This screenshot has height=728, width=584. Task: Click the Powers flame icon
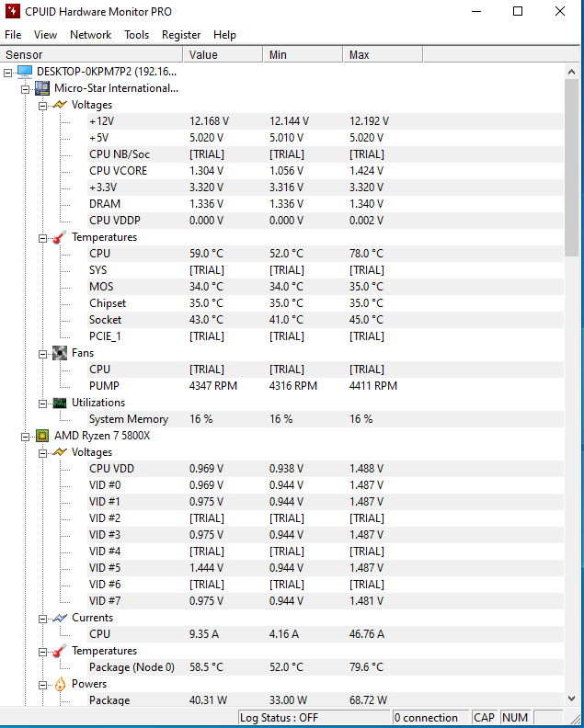(x=60, y=685)
